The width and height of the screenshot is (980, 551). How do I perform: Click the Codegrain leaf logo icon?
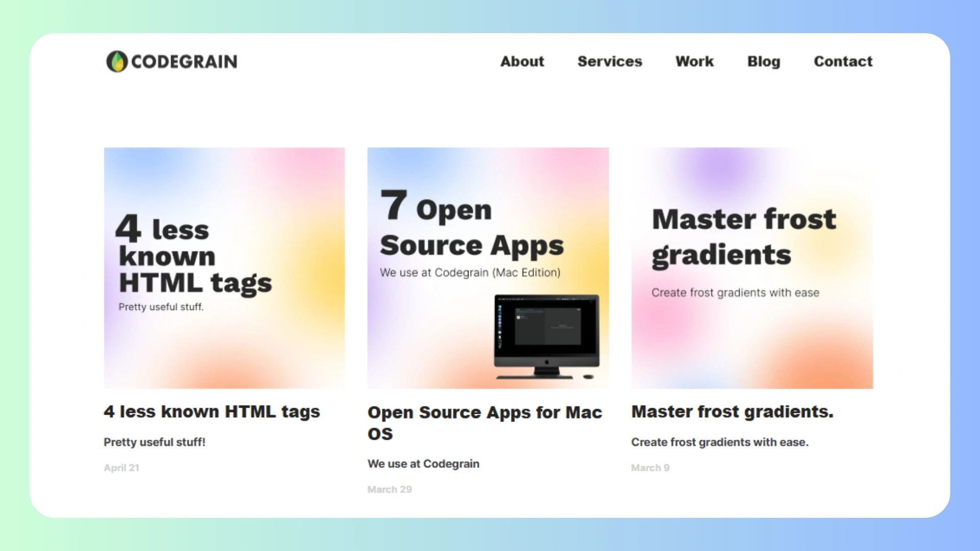[x=117, y=61]
